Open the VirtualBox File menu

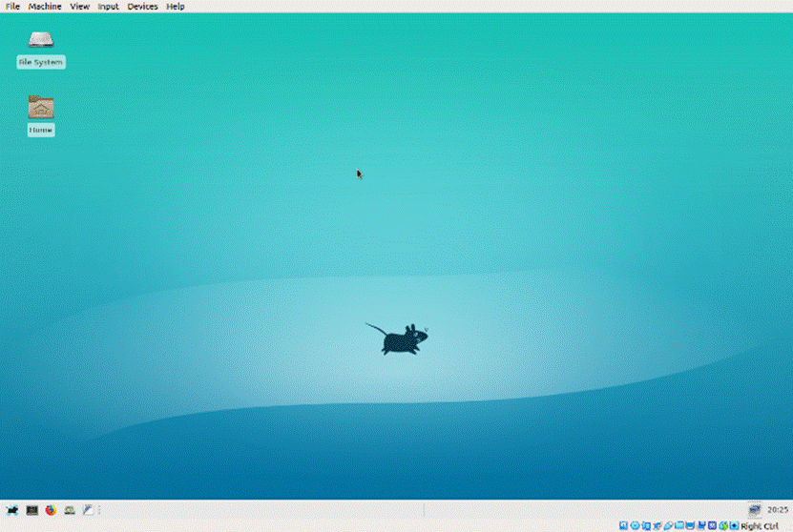(12, 7)
